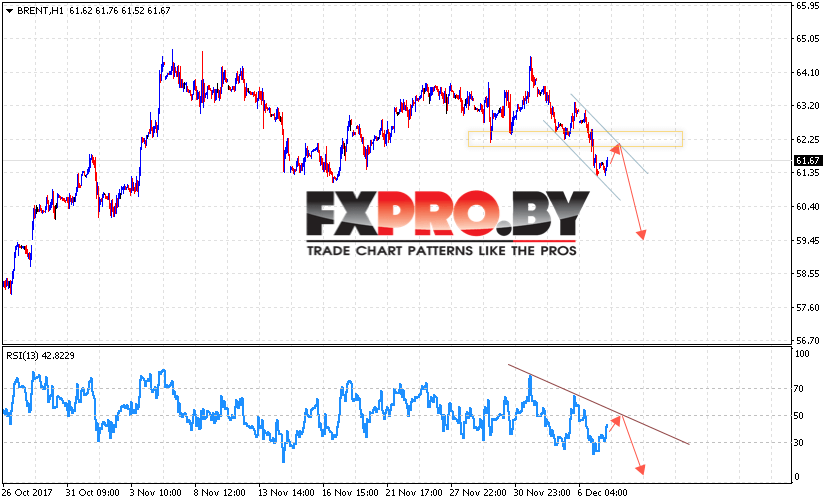Click the small red up-arrow touching the RSI trendline
Screen dimensions: 831x504
click(x=615, y=421)
